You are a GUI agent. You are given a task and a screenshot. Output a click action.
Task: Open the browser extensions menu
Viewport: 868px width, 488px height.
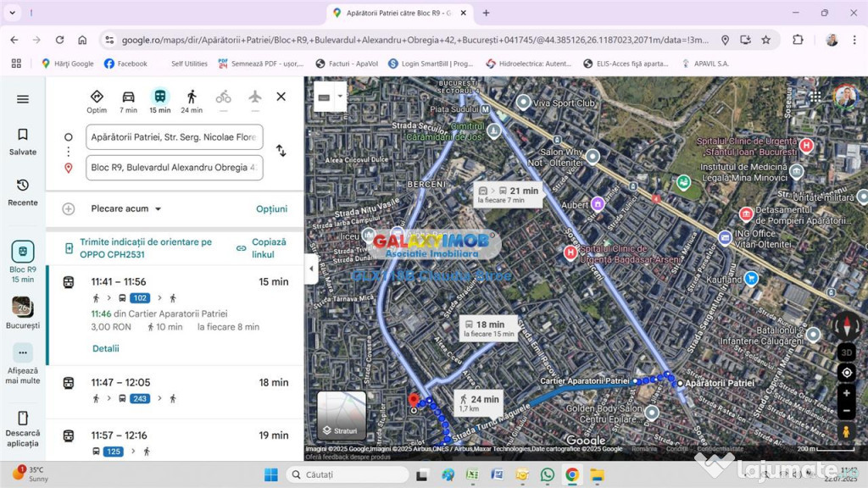click(798, 40)
